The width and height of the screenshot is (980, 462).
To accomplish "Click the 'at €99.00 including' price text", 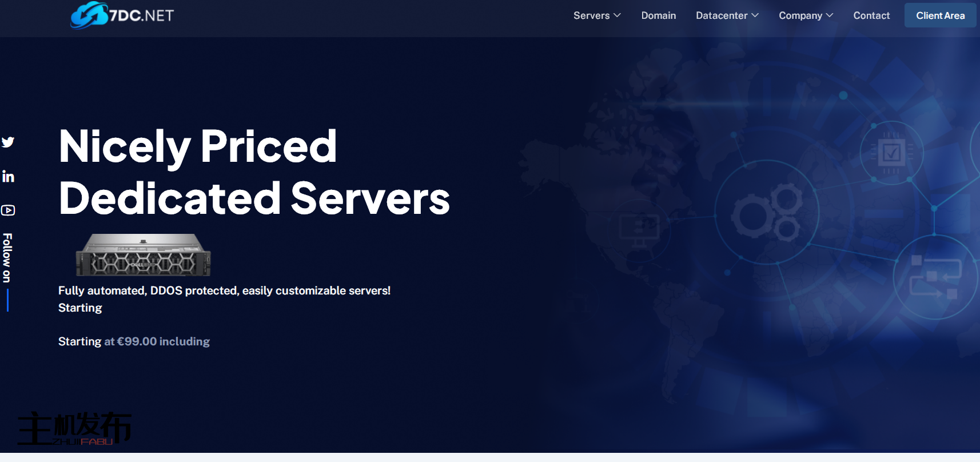I will [157, 341].
